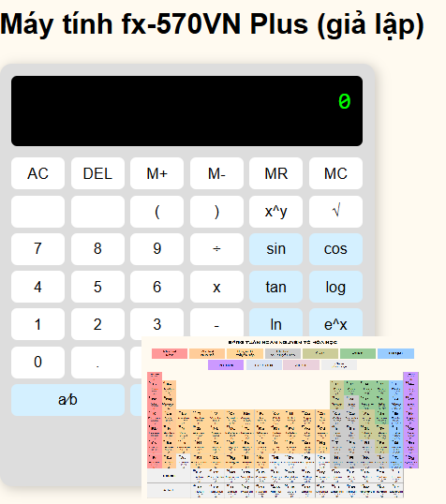Insert an opening parenthesis
The image size is (446, 504).
coord(156,212)
